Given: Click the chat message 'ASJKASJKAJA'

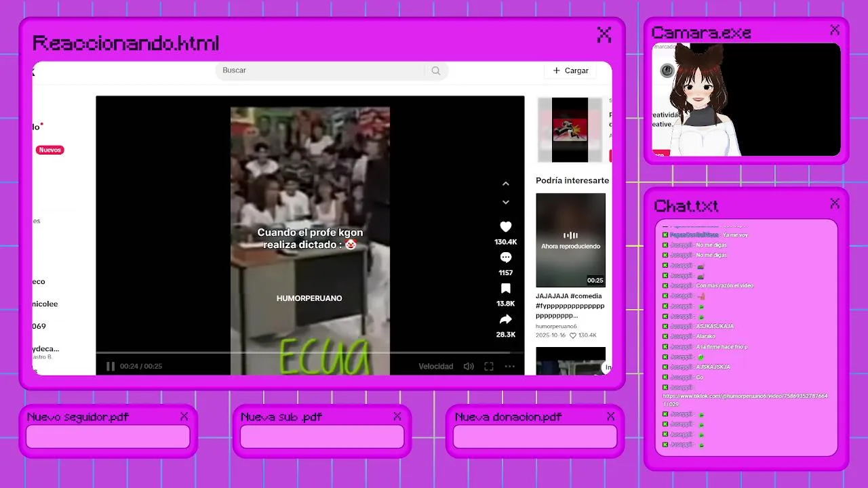Looking at the screenshot, I should coord(715,327).
